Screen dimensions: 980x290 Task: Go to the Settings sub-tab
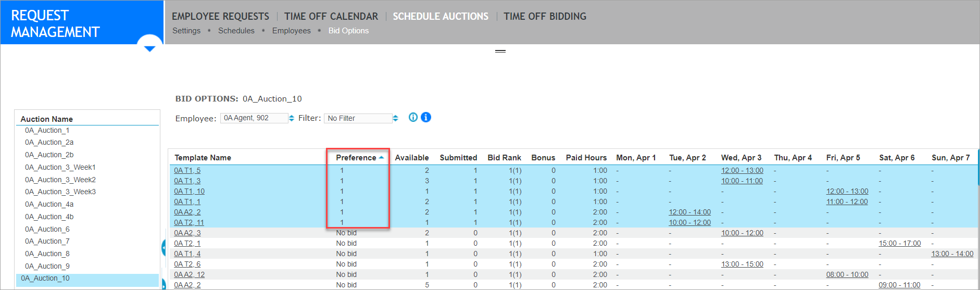[186, 31]
